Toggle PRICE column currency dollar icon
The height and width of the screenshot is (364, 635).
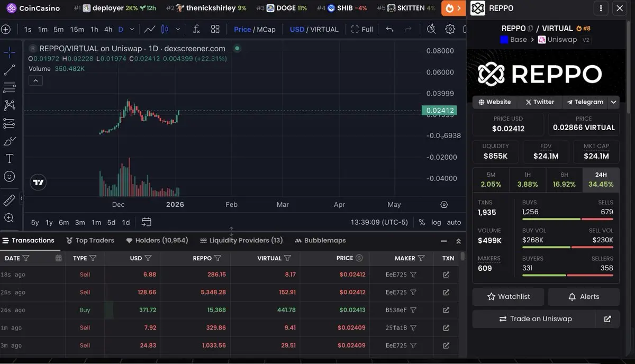[x=359, y=258]
